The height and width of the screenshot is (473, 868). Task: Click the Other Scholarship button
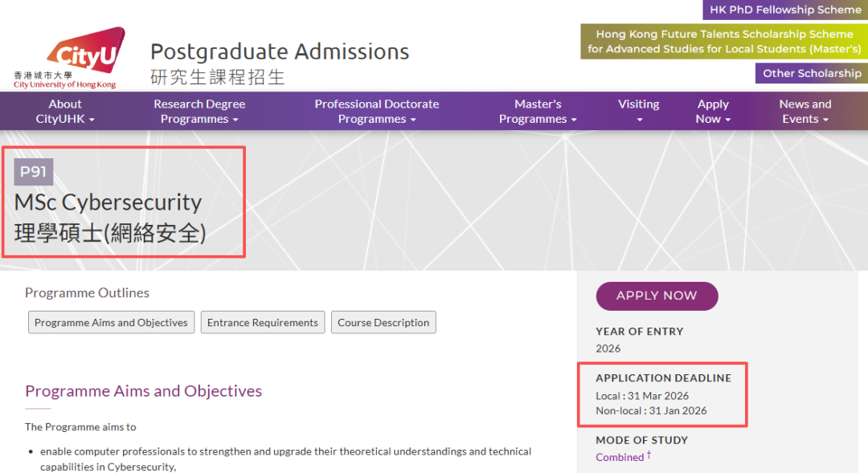811,73
